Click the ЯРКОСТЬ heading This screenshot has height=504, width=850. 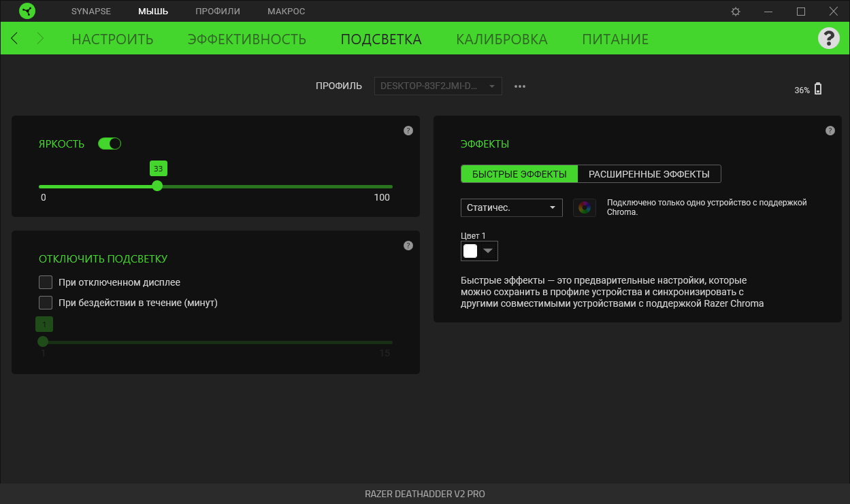(62, 144)
